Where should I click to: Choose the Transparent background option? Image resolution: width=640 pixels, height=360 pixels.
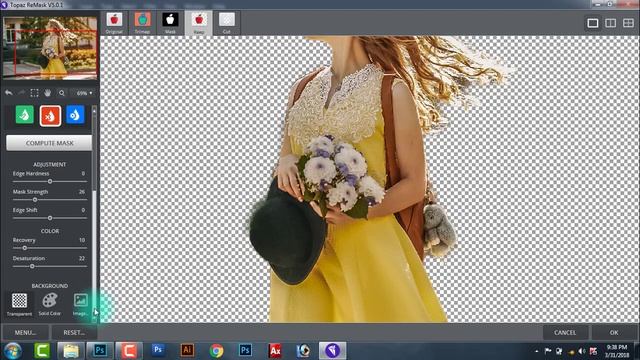tap(19, 304)
